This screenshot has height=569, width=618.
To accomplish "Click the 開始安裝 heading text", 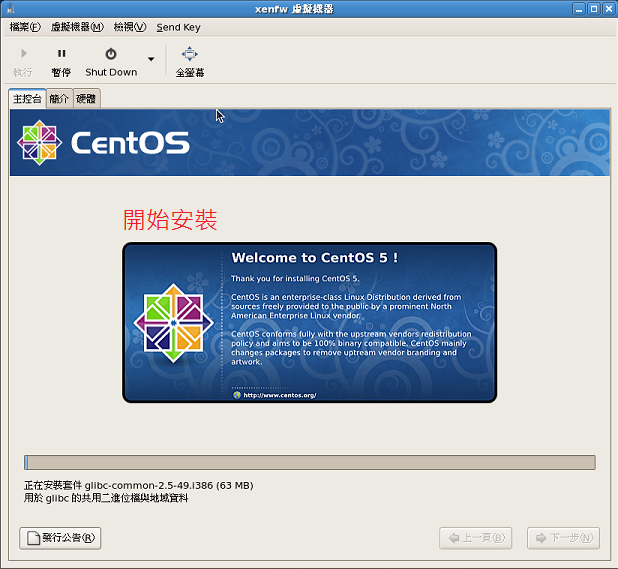I will (170, 220).
